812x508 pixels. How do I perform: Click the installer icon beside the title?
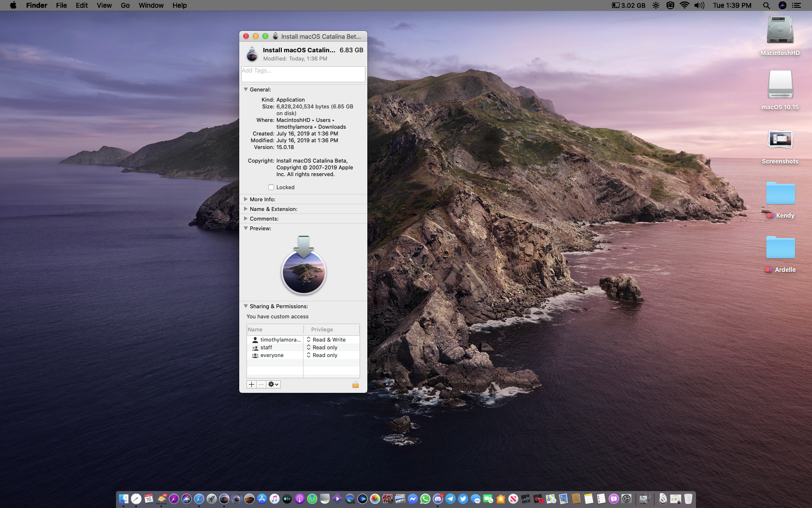[x=252, y=54]
